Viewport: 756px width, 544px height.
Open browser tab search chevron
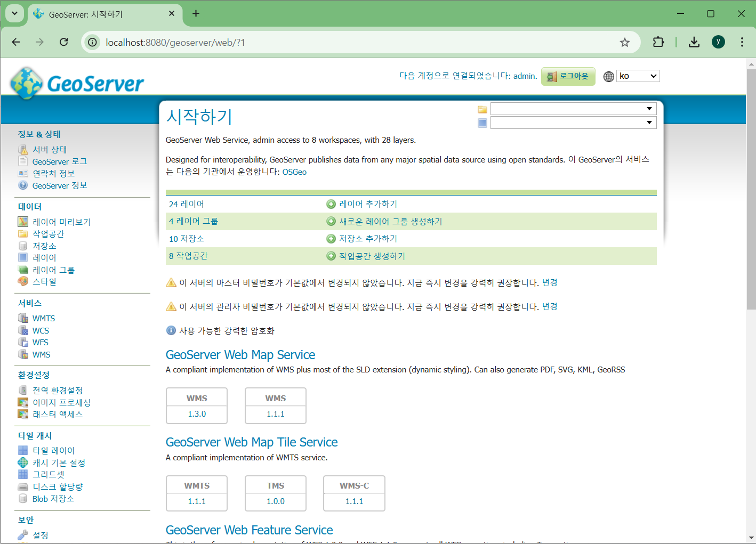[14, 14]
